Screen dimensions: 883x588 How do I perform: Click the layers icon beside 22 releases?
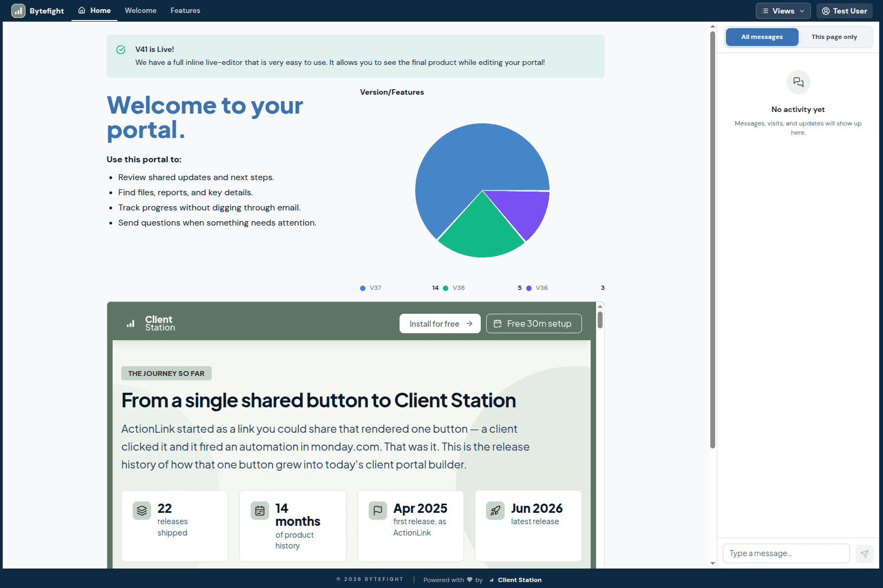142,511
